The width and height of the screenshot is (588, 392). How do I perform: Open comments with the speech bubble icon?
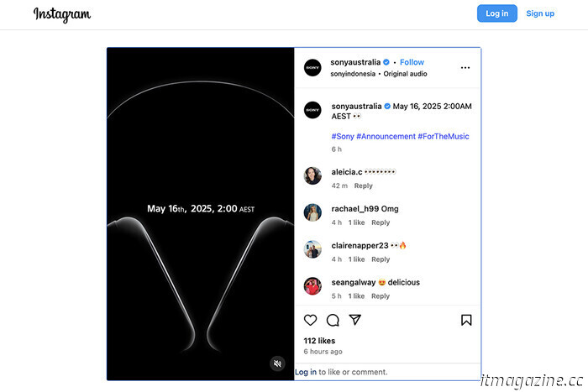click(x=333, y=320)
